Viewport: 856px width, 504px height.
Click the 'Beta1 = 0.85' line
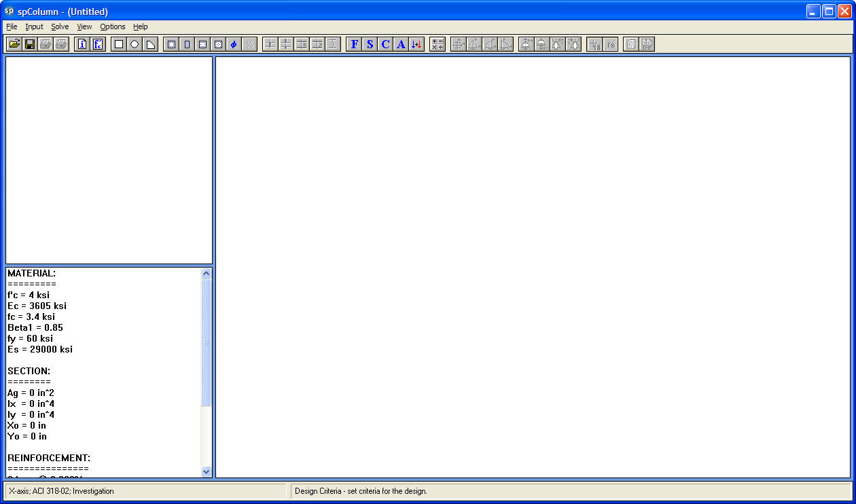(35, 327)
